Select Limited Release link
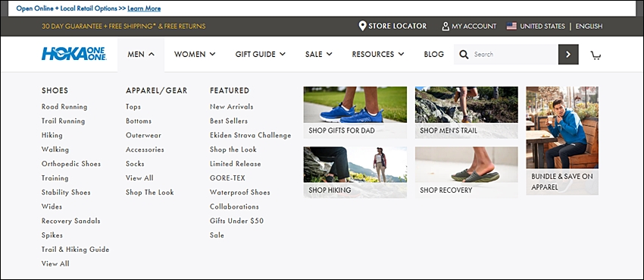This screenshot has width=644, height=280. (x=236, y=164)
